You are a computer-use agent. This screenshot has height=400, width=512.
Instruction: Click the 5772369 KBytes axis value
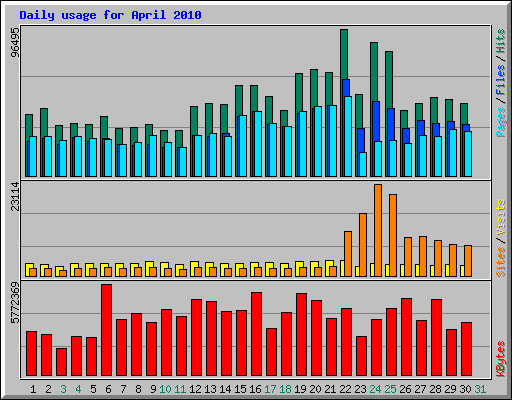(15, 303)
